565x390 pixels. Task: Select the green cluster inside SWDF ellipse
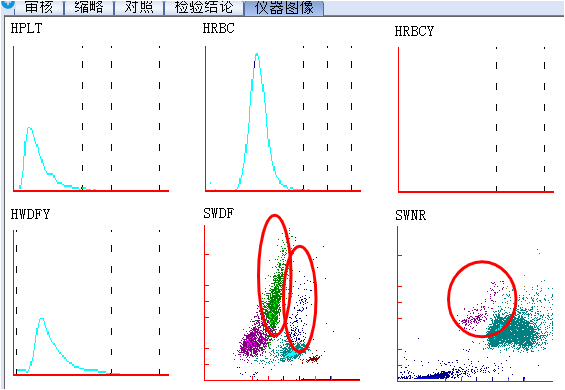click(x=276, y=288)
